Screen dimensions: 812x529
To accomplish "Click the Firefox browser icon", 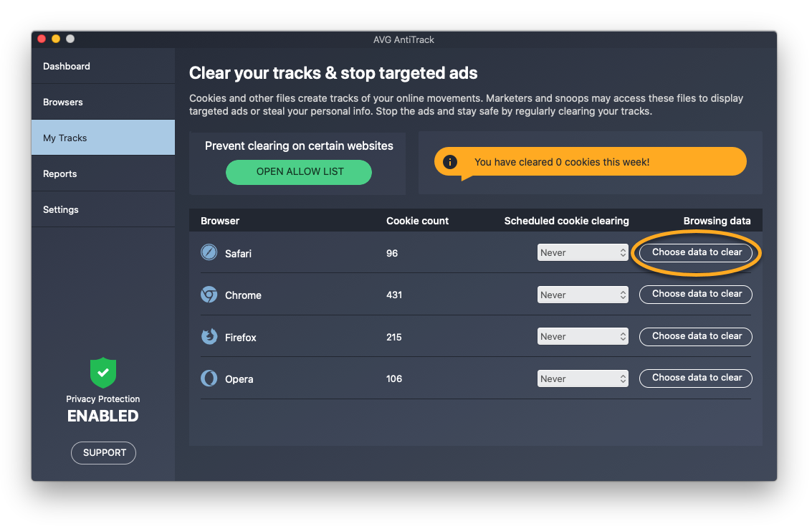I will click(x=209, y=336).
